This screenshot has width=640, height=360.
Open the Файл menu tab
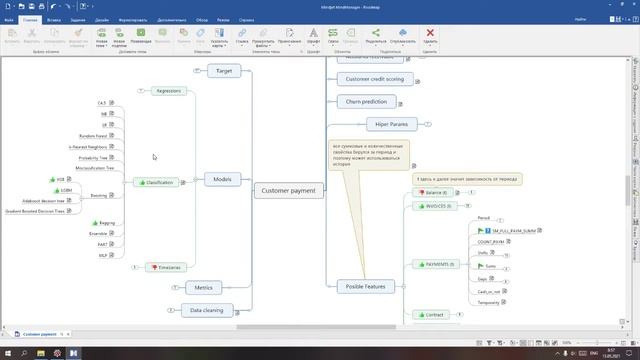(9, 20)
